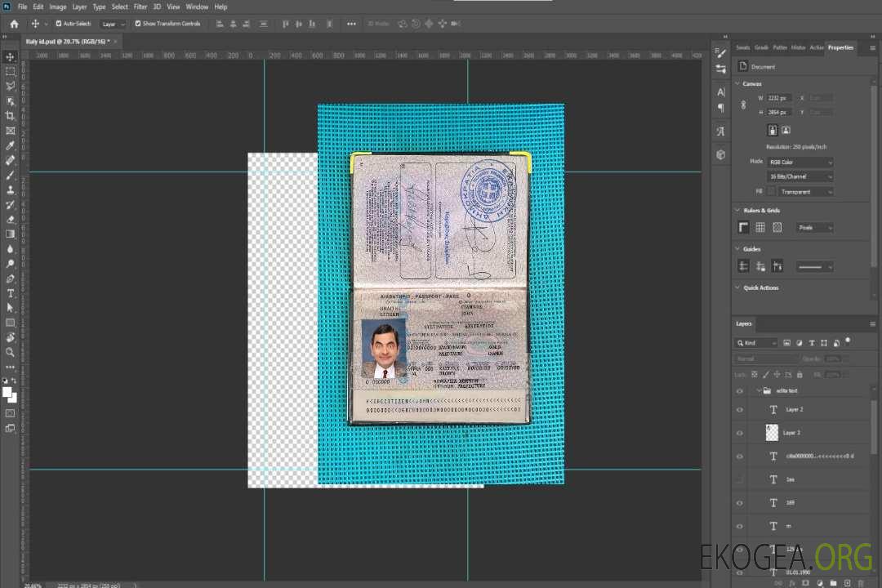This screenshot has height=588, width=882.
Task: Open the 3D panel icon
Action: pos(720,154)
